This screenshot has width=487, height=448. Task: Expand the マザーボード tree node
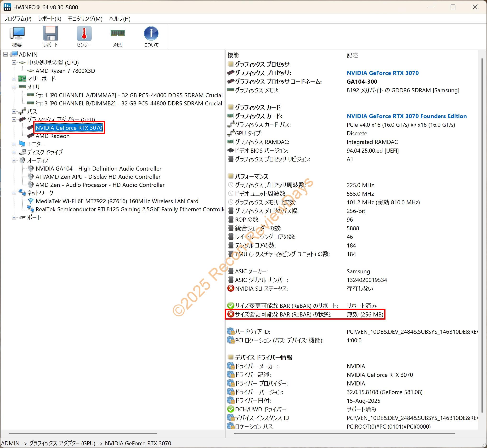pos(14,79)
